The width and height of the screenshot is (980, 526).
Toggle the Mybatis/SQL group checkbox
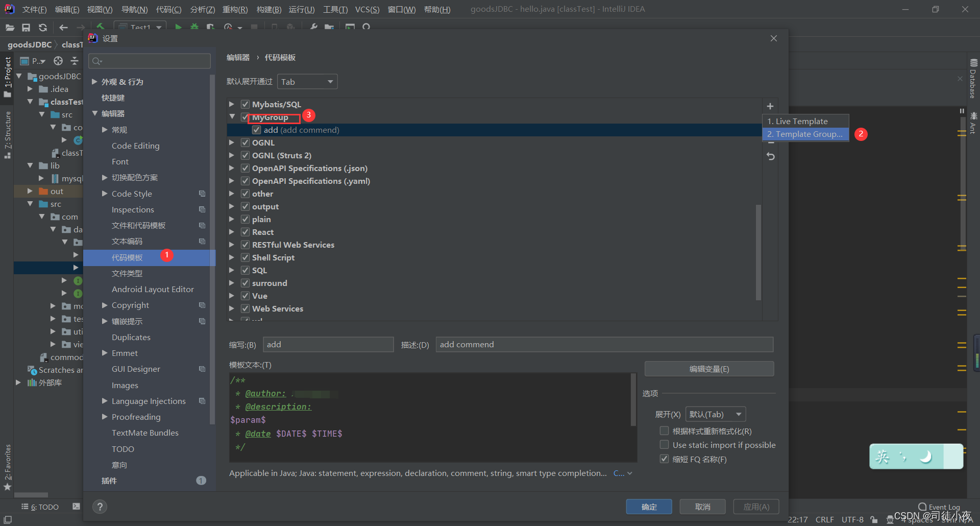click(x=245, y=104)
